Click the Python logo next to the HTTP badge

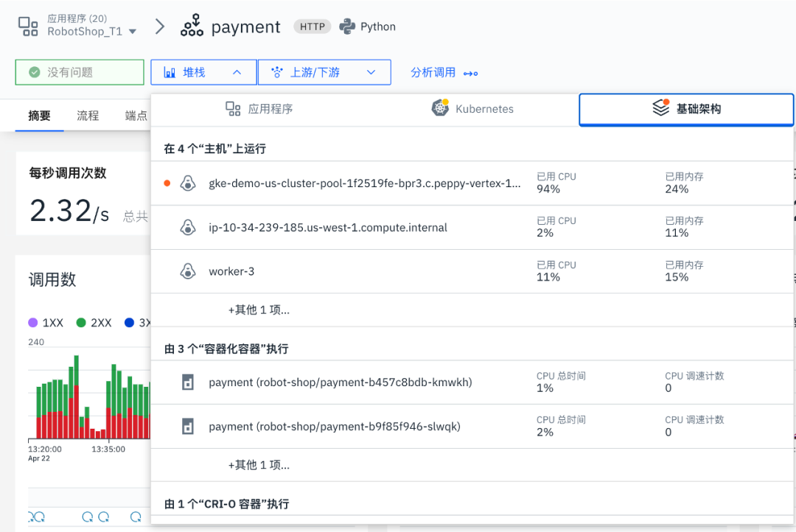point(346,26)
